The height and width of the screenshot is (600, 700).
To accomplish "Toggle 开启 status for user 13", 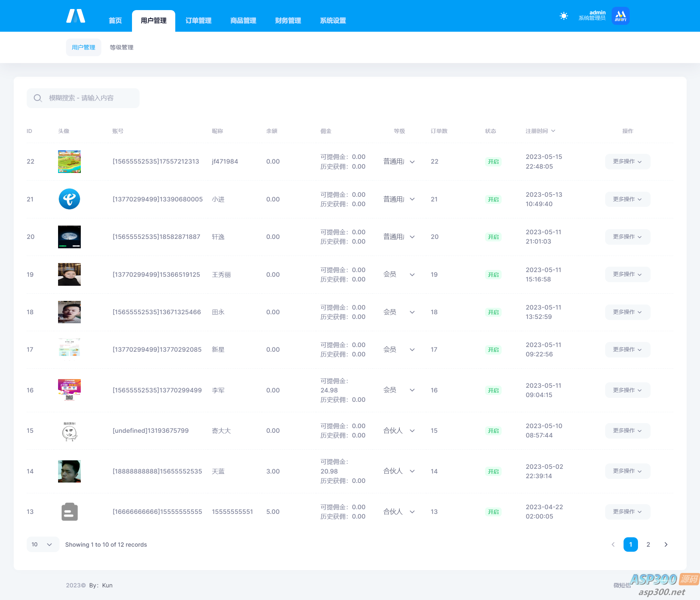I will [x=493, y=512].
